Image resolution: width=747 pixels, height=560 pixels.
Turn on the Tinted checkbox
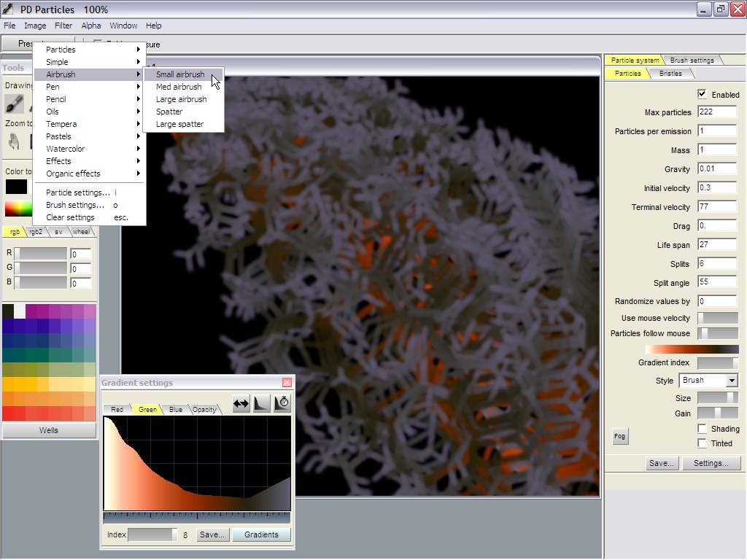click(702, 443)
